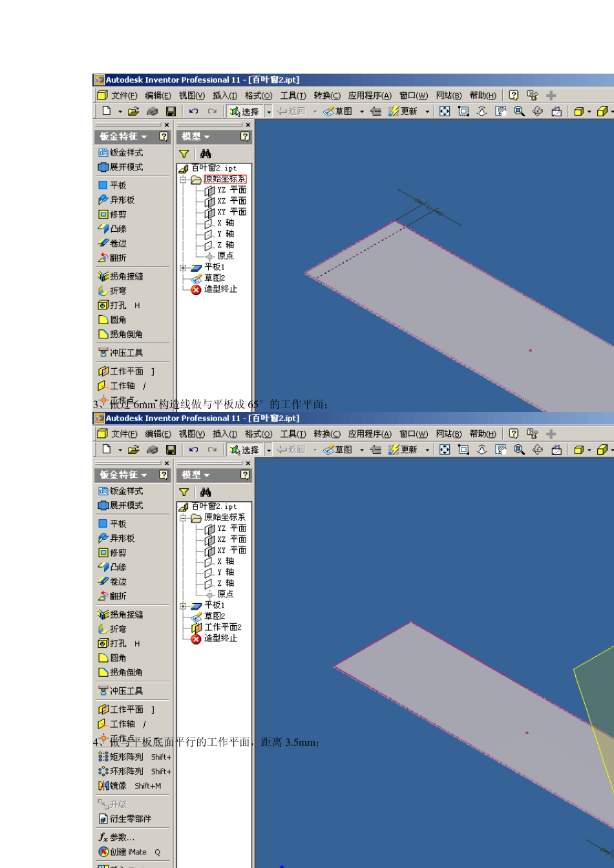Select 工作平面 tool in the top panel
The height and width of the screenshot is (868, 614).
click(127, 371)
